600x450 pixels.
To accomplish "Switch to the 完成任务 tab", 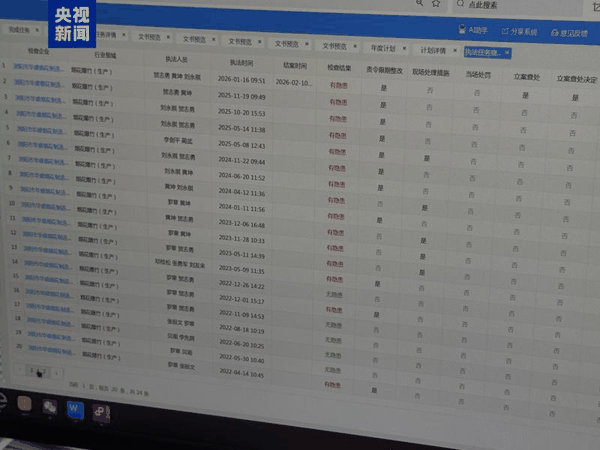I will click(19, 29).
